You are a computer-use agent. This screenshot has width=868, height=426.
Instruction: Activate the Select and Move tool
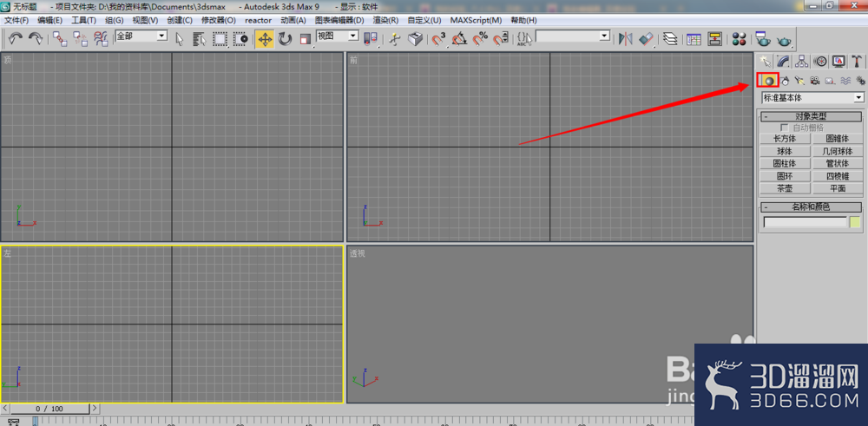coord(265,39)
